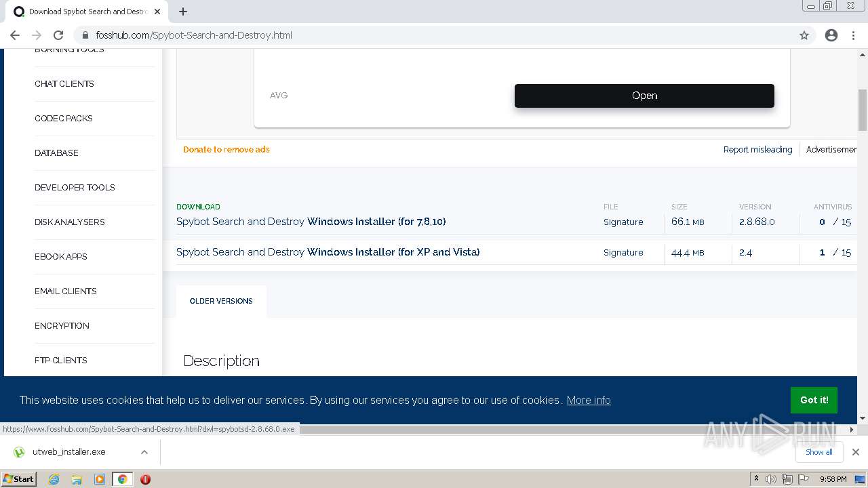Click the Action Center flag tray icon
Image resolution: width=868 pixels, height=488 pixels.
click(803, 479)
